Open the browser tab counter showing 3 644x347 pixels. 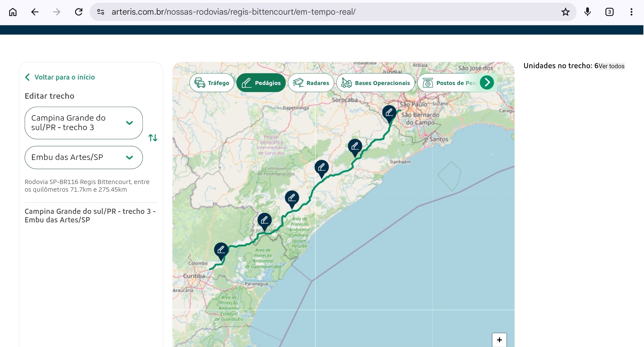pos(609,12)
